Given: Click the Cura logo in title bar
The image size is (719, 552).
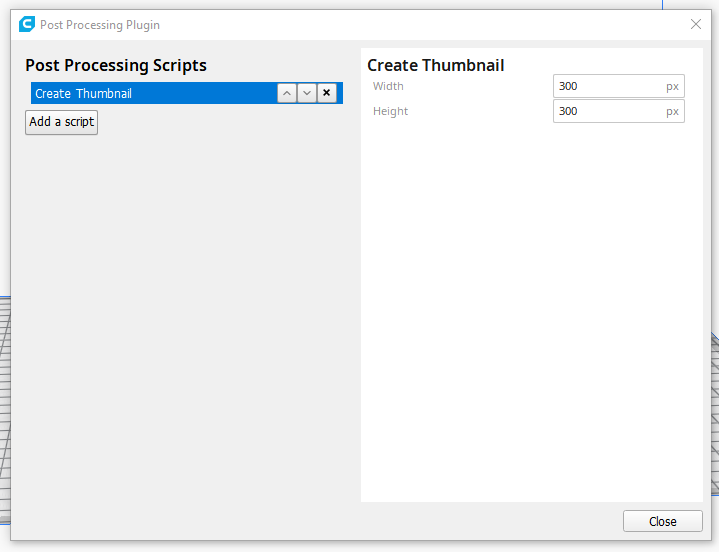Looking at the screenshot, I should [27, 24].
